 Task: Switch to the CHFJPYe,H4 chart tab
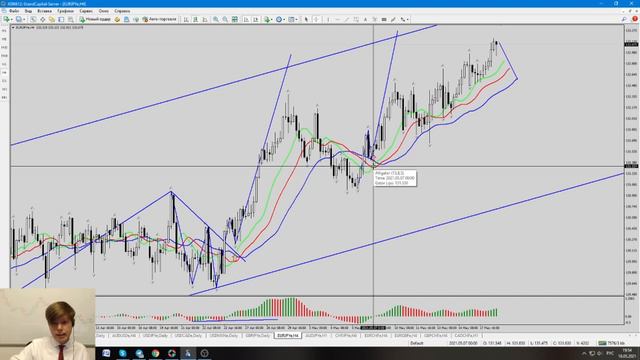[x=346, y=336]
